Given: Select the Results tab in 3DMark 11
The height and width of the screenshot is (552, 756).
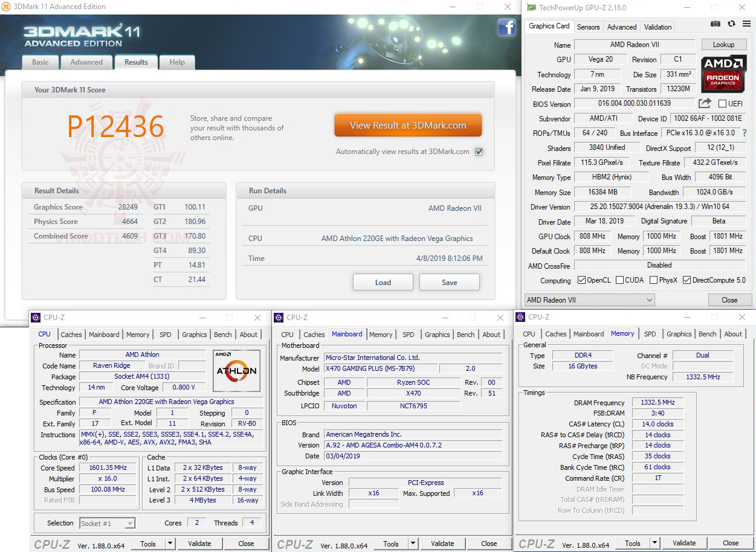Looking at the screenshot, I should [136, 62].
